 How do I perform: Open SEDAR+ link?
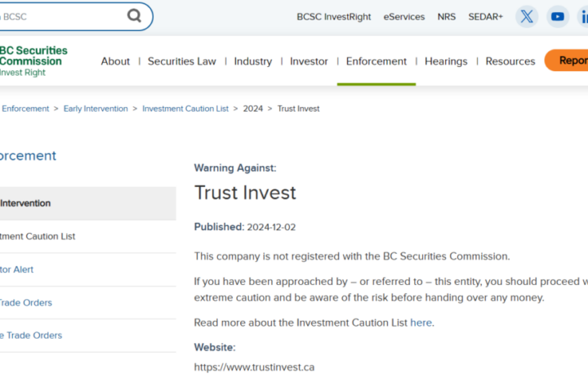(485, 17)
